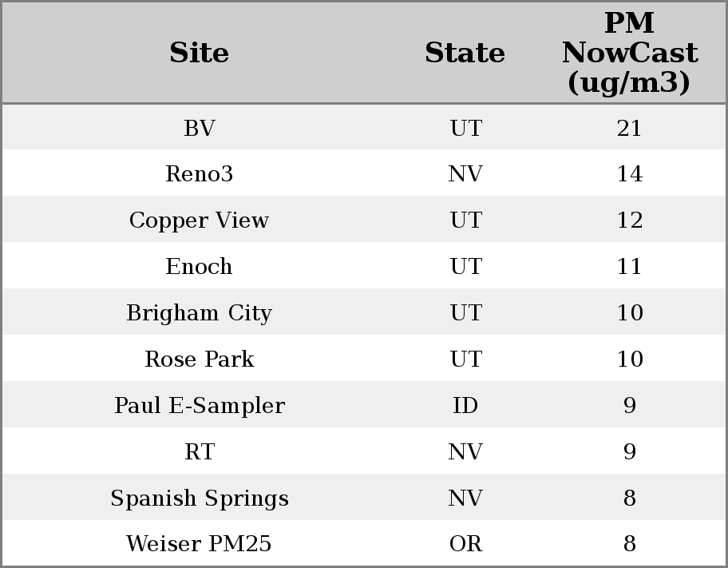Click the Spanish Springs site name

point(200,498)
